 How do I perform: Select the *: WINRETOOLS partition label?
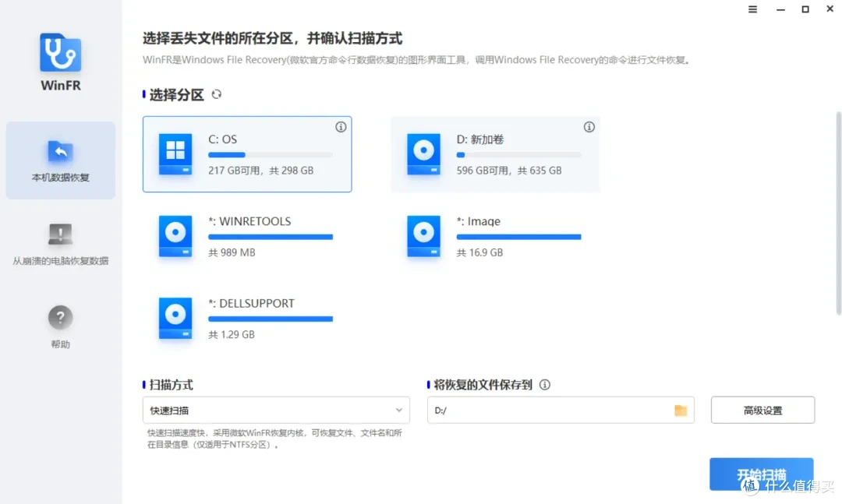(x=249, y=221)
